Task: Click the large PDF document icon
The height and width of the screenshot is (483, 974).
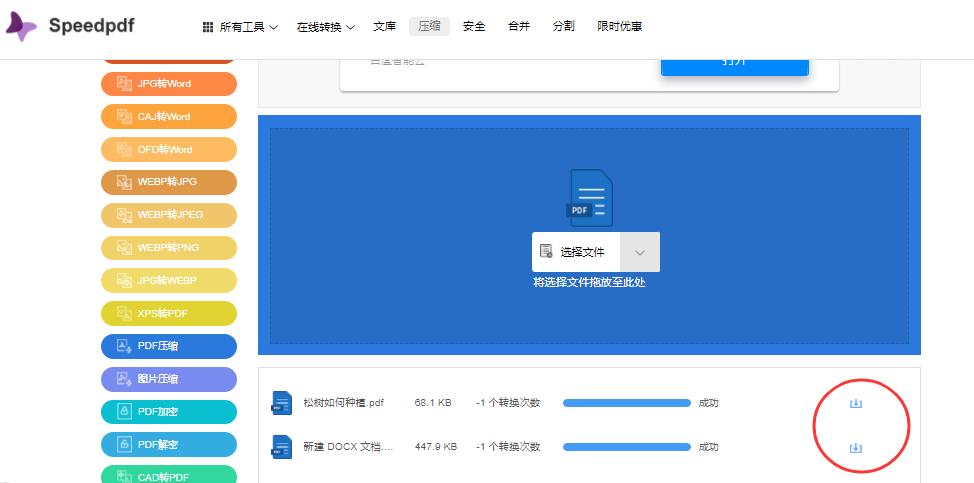Action: click(590, 198)
